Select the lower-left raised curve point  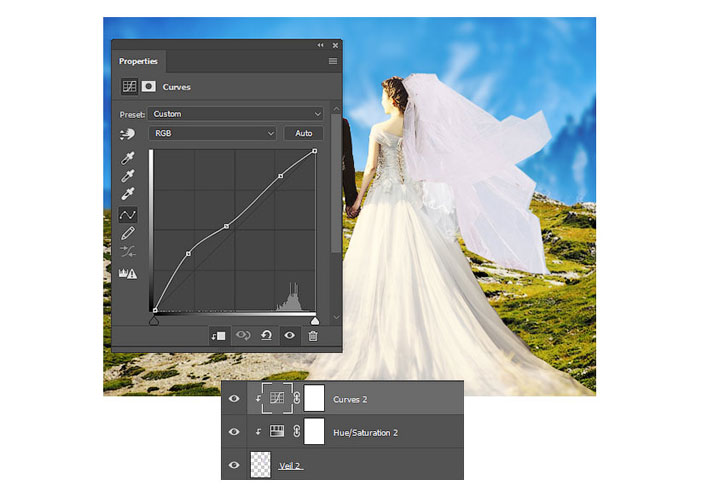click(188, 254)
